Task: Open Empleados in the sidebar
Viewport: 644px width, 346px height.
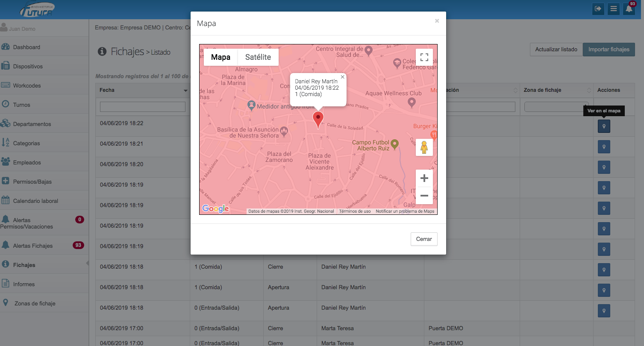Action: point(44,162)
